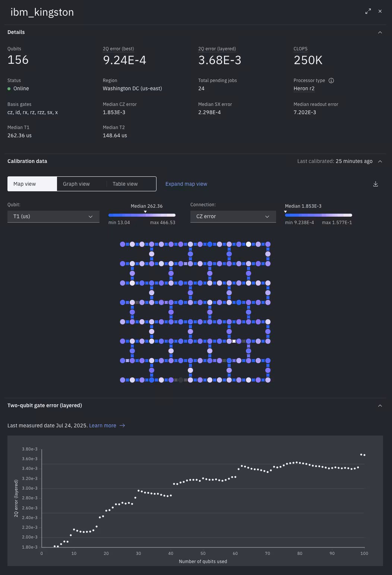Close the ibm_kingston details panel
The width and height of the screenshot is (392, 575).
(380, 11)
